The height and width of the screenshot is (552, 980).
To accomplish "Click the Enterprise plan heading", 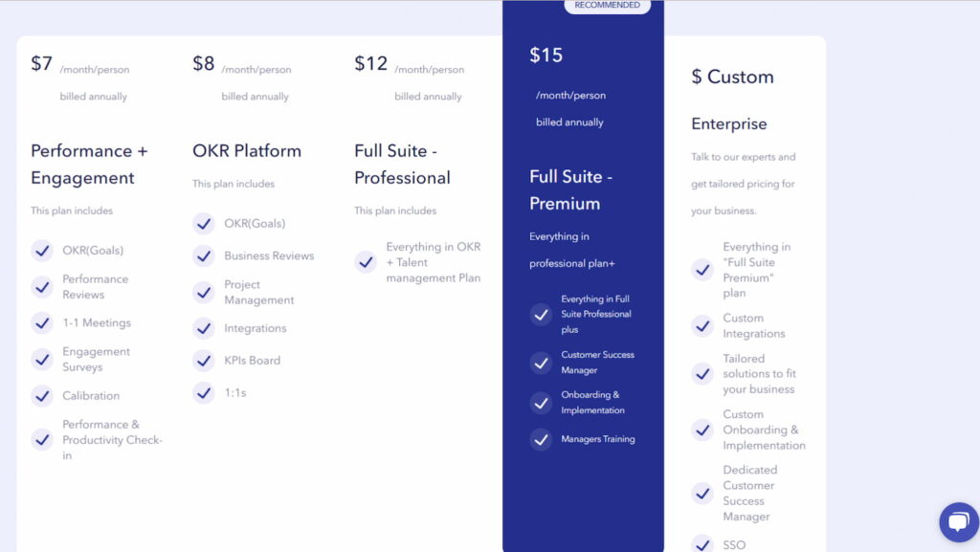I will point(729,124).
